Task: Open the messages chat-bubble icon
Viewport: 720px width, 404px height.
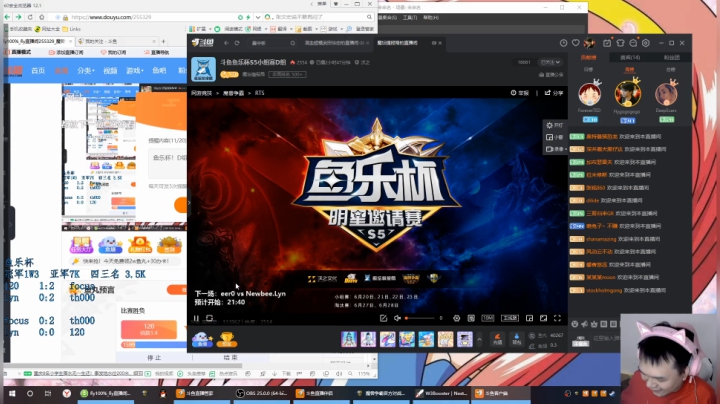Action: coord(633,43)
